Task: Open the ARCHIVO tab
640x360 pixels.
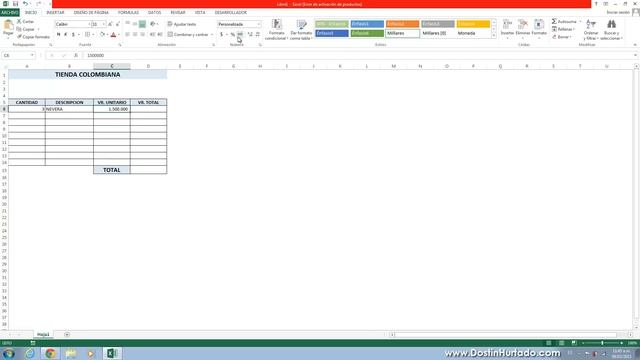Action: click(9, 13)
